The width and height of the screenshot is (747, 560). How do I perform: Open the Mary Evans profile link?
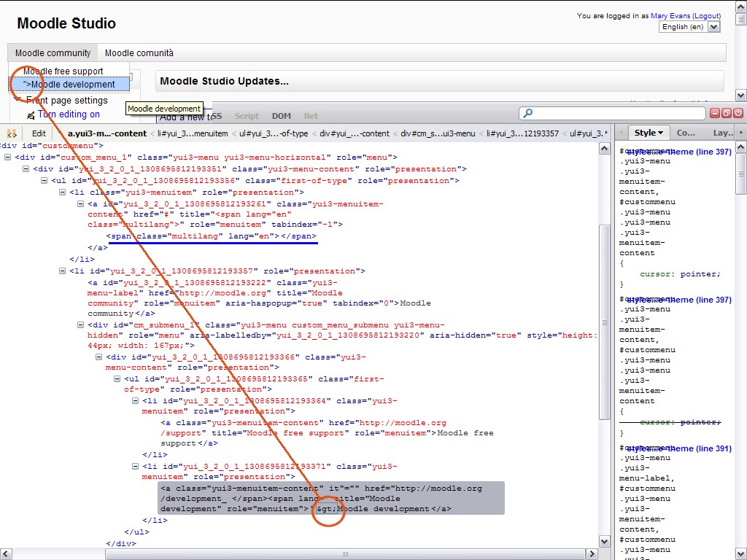click(670, 16)
